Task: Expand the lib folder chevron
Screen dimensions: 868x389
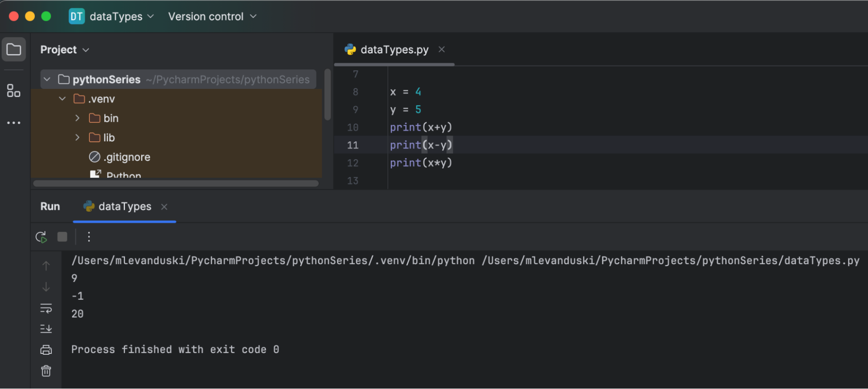Action: (x=77, y=137)
